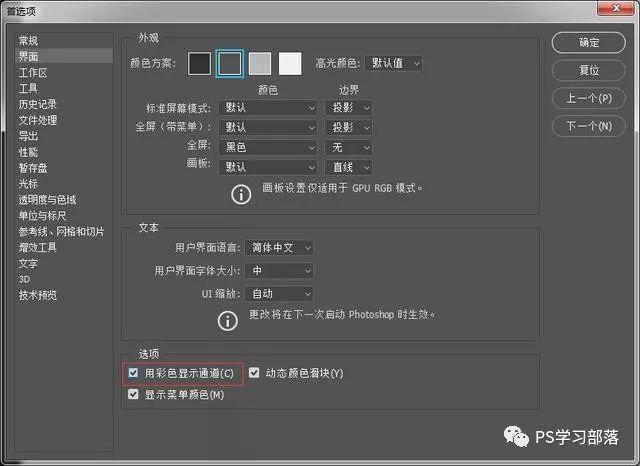Click the 下一个(N) button
The image size is (640, 466).
(589, 126)
